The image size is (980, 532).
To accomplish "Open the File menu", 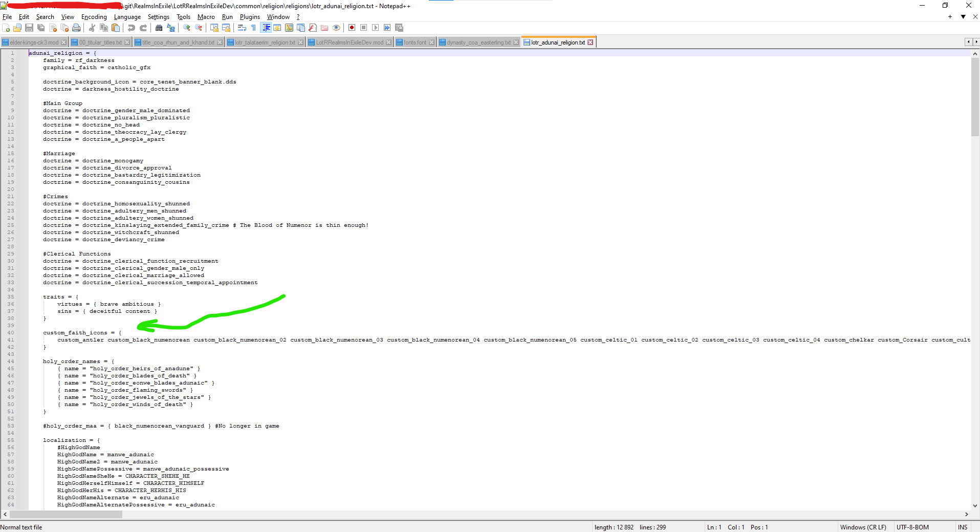I will (x=7, y=17).
